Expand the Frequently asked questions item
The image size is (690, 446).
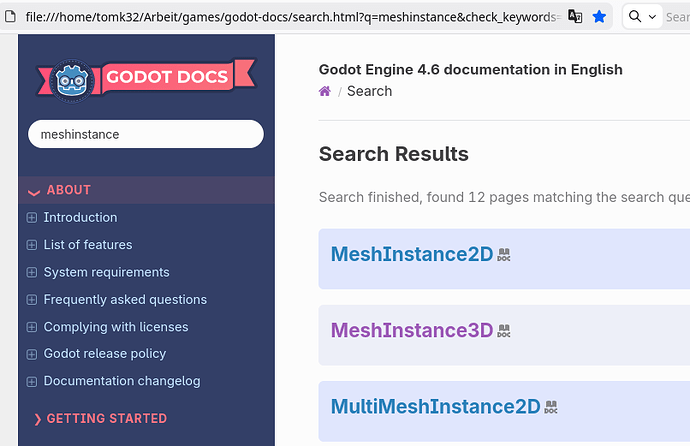(32, 300)
